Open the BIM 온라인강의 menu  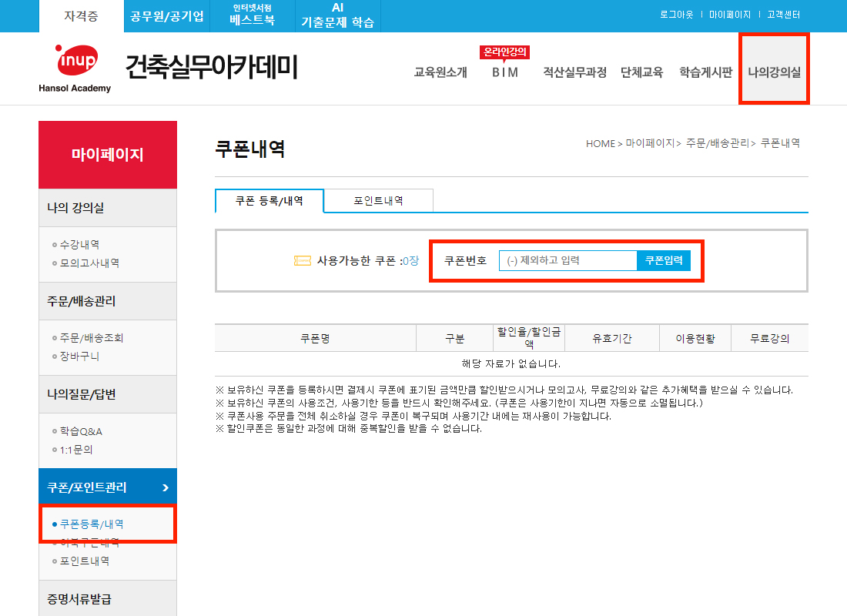coord(505,72)
